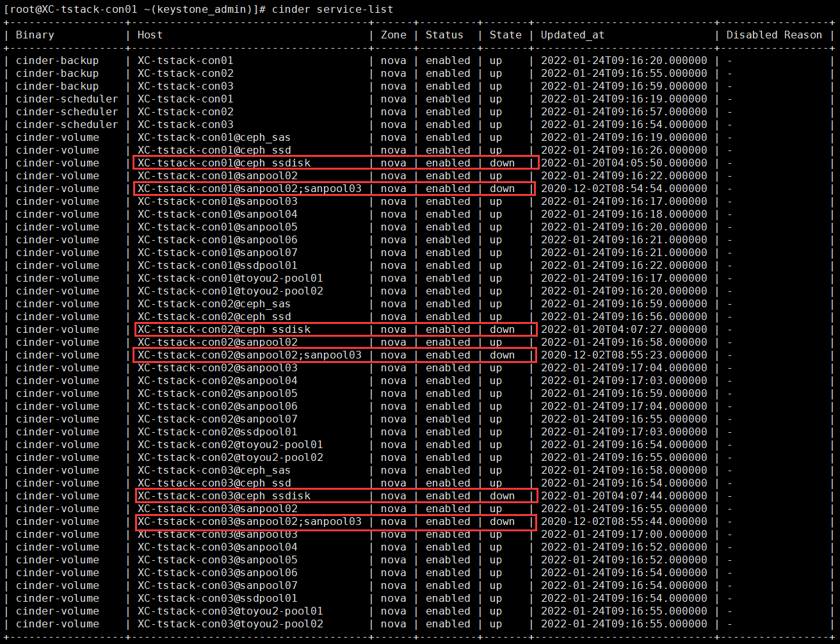
Task: Click host 'XC-tstack-con01' in first cinder-backup row
Action: tap(185, 61)
